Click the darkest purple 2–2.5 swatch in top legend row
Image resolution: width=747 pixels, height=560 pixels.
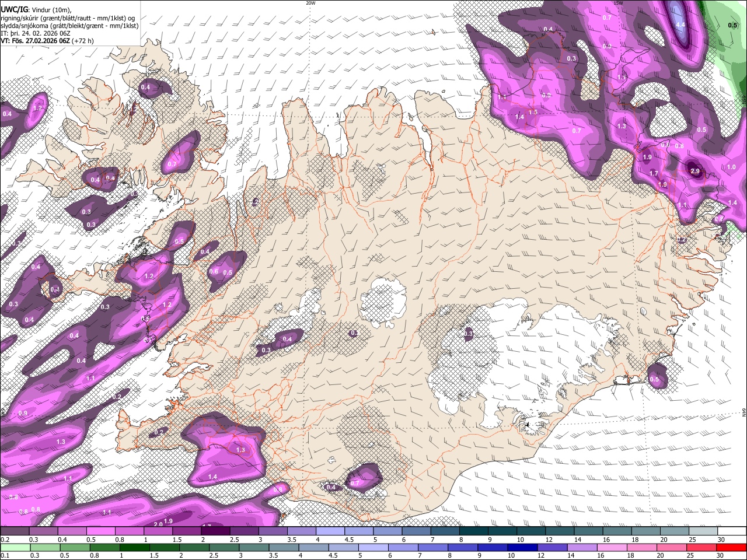(215, 531)
